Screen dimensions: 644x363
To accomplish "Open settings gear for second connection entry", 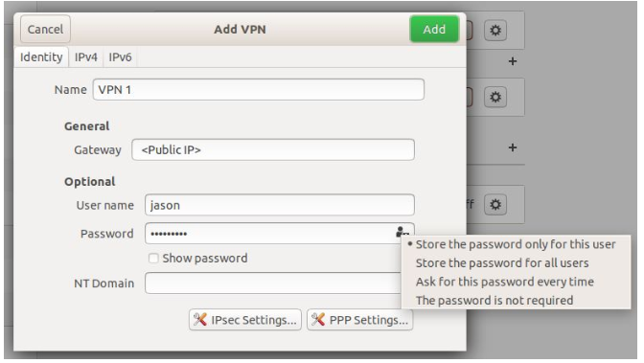I will click(x=495, y=98).
